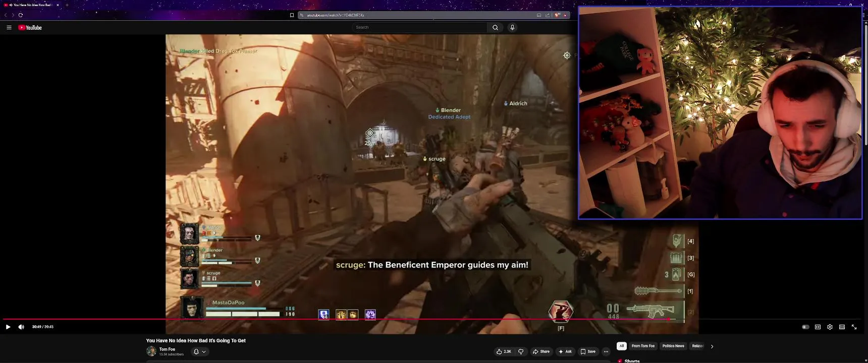The image size is (868, 363).
Task: Go forward with the browser forward arrow
Action: pyautogui.click(x=13, y=15)
